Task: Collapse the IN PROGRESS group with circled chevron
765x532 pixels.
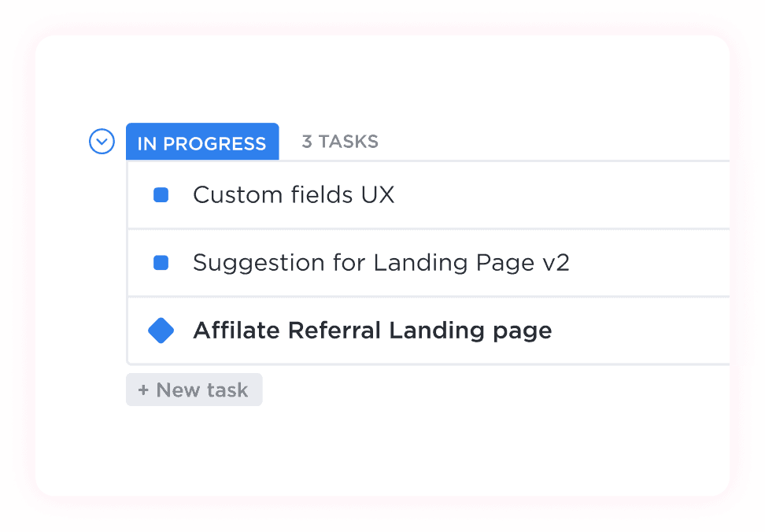Action: coord(102,142)
